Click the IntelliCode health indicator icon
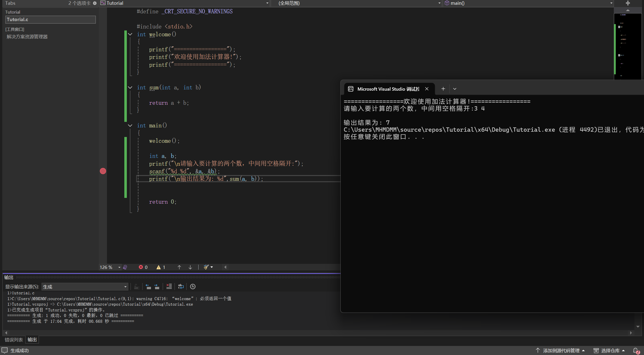 pyautogui.click(x=125, y=267)
